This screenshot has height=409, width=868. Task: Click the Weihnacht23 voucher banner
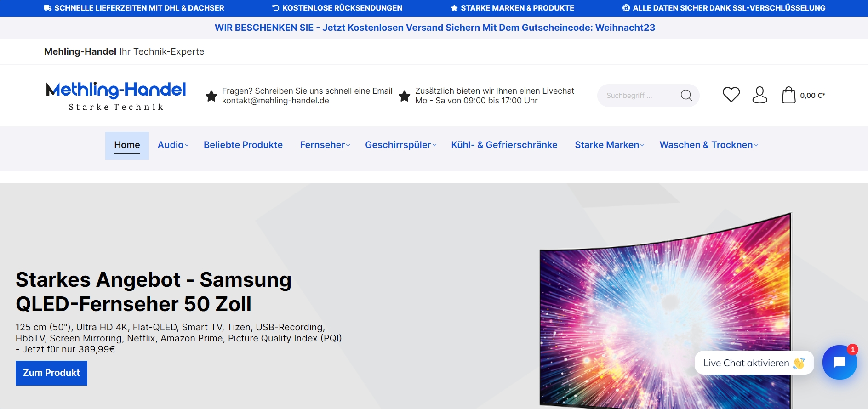(x=434, y=28)
